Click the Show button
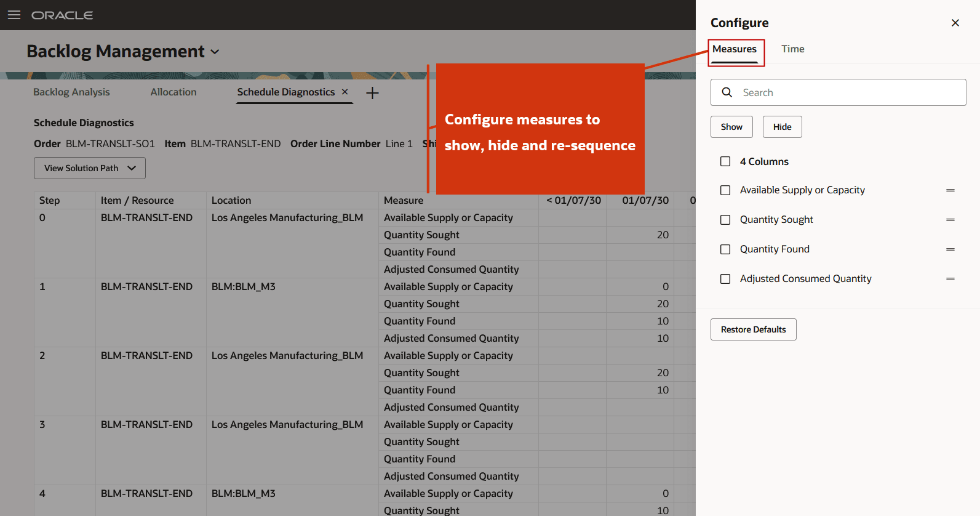980x516 pixels. coord(731,127)
